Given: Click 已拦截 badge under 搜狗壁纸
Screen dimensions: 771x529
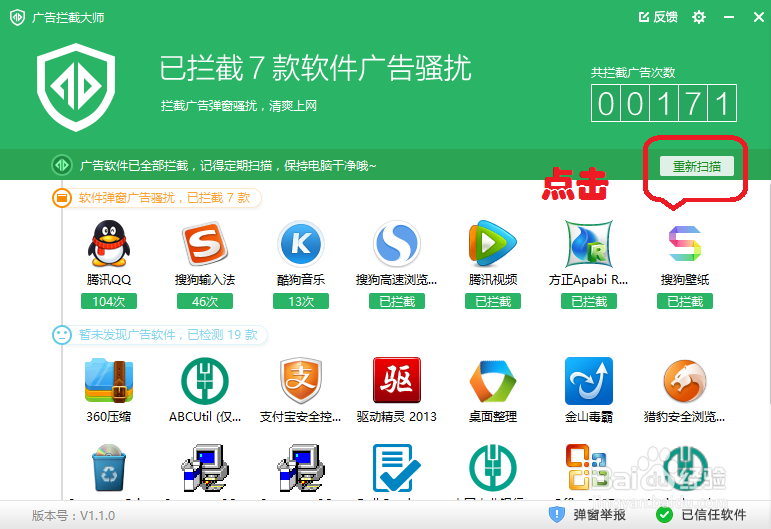Looking at the screenshot, I should click(685, 301).
